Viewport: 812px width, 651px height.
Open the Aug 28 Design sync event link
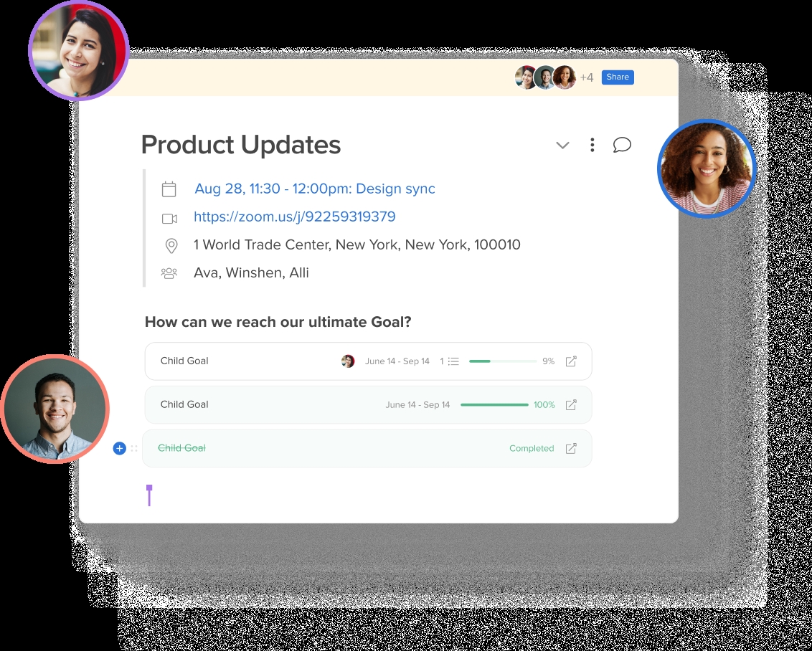pos(314,189)
